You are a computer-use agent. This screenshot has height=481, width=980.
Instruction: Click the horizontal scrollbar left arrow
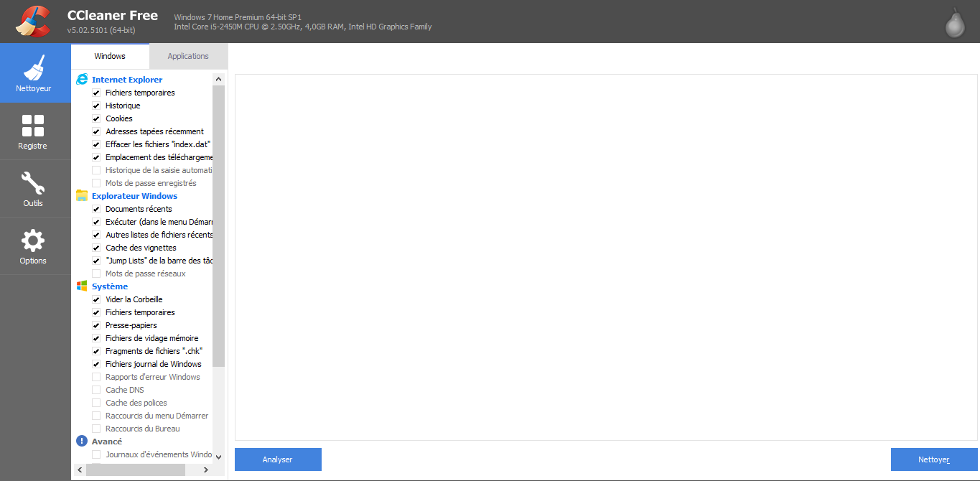[x=78, y=470]
